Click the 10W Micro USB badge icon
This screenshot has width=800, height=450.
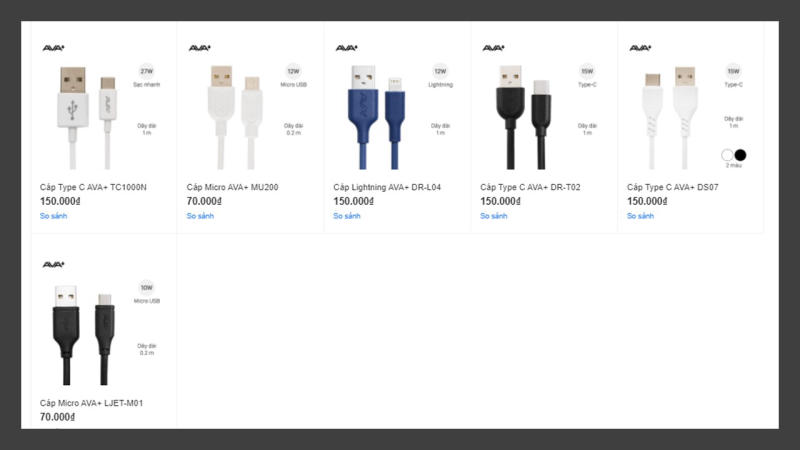tap(146, 287)
